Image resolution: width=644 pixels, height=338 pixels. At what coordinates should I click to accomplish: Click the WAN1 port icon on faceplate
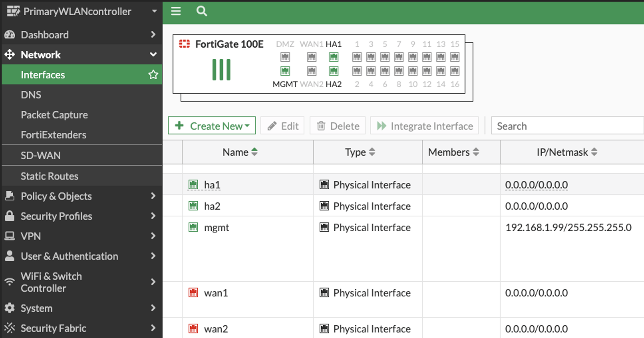tap(312, 57)
